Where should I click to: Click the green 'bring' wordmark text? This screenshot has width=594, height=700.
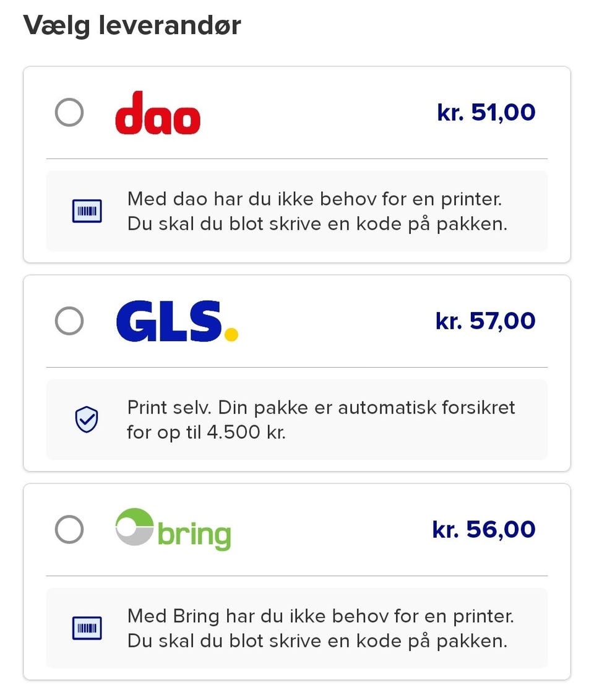point(194,535)
